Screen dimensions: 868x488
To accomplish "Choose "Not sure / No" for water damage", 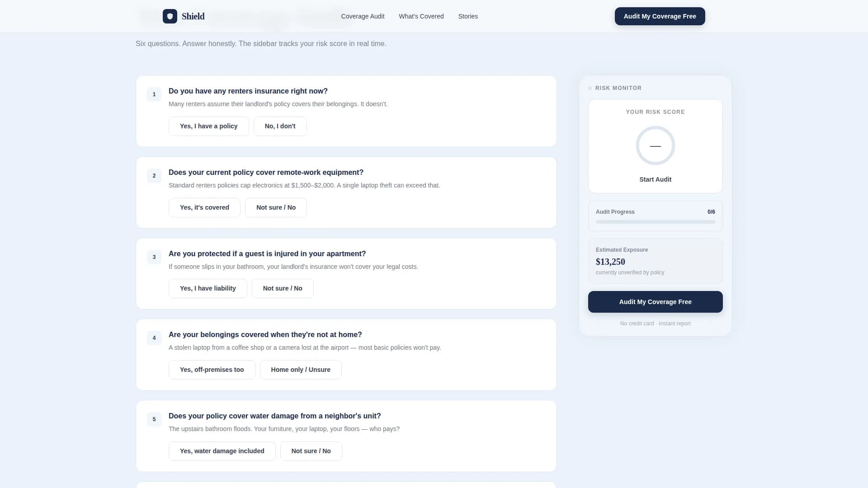I will click(311, 451).
